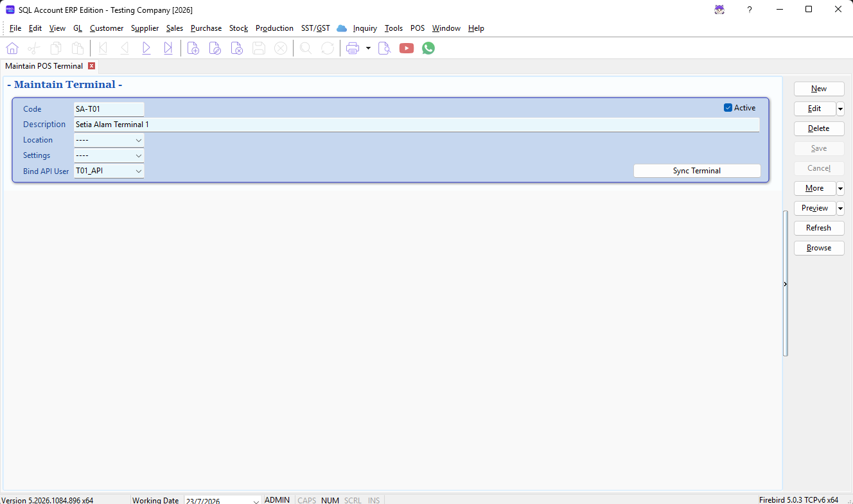The width and height of the screenshot is (853, 504).
Task: Open the SST/GST menu
Action: [x=315, y=28]
